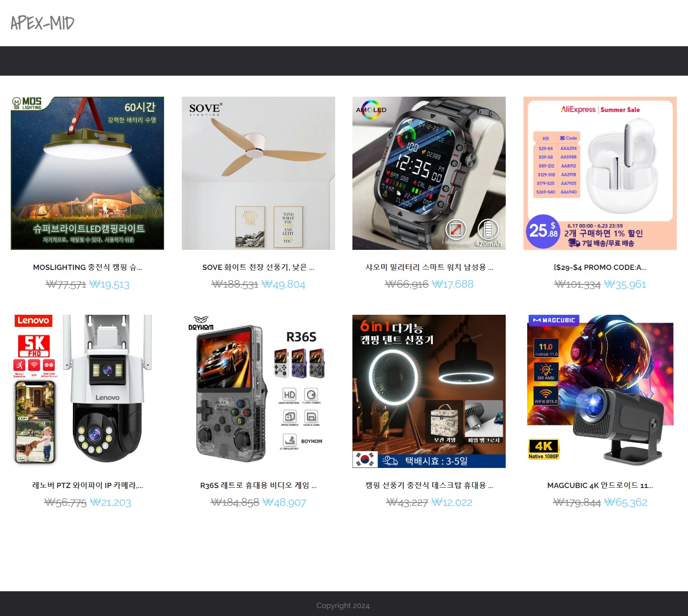Click the R36S 레트로 휴대용 비디오 게임 title
Viewport: 688px width, 616px height.
pyautogui.click(x=258, y=485)
